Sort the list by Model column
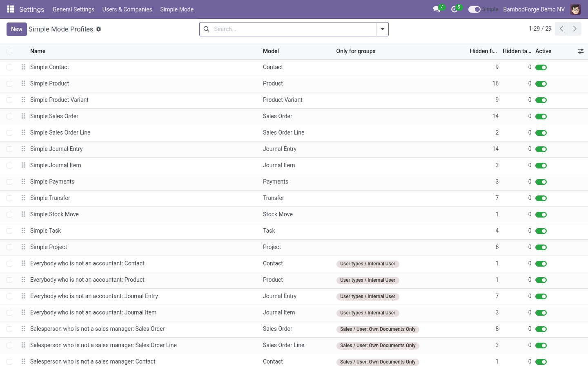The image size is (588, 368). click(x=271, y=51)
